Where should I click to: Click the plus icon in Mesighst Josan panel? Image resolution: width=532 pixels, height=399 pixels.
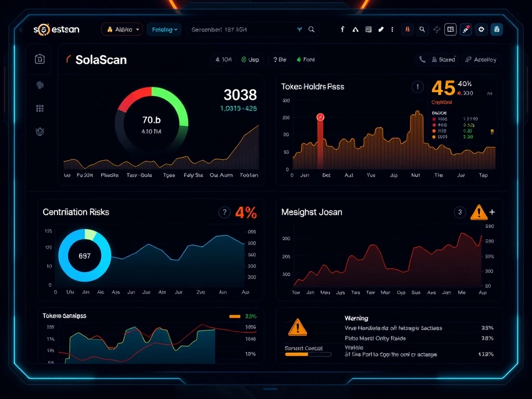492,212
